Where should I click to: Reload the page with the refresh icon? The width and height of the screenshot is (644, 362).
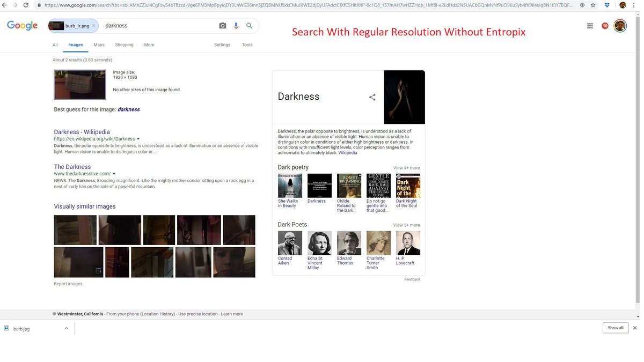(x=26, y=5)
